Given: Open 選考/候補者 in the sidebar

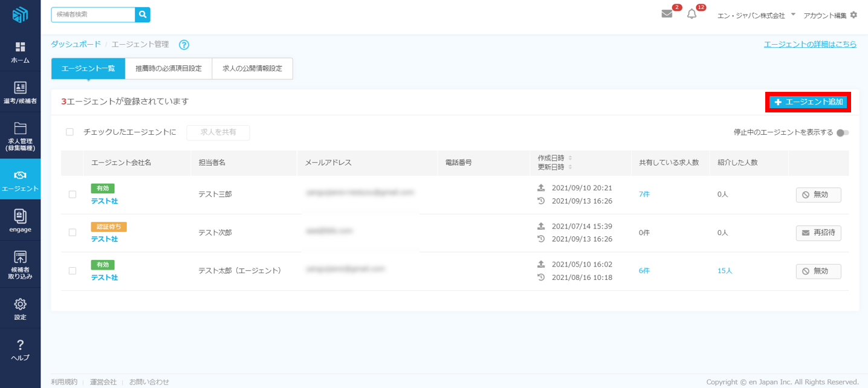Looking at the screenshot, I should [x=20, y=92].
